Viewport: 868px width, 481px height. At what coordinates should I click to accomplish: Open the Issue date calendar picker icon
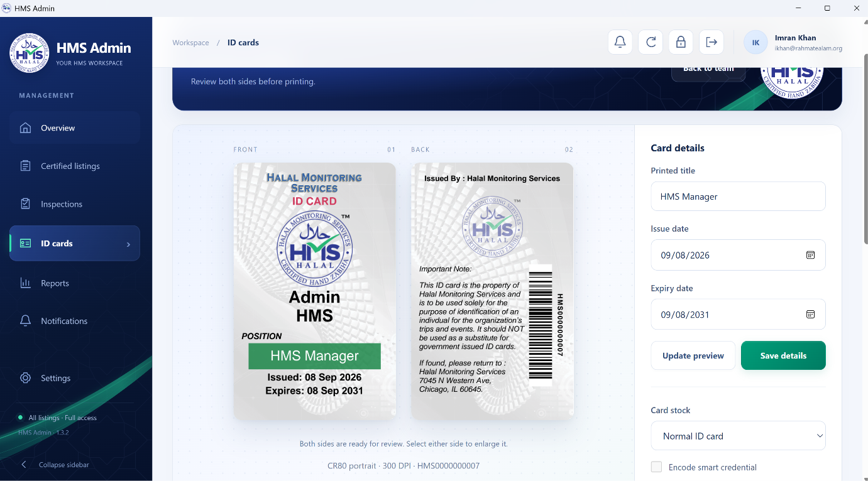coord(810,255)
